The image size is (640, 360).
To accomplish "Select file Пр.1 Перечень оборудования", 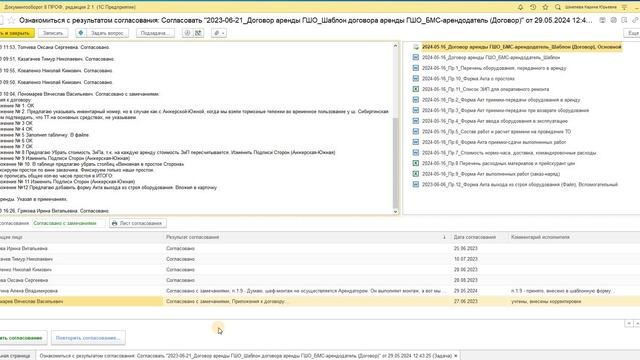I will 494,68.
